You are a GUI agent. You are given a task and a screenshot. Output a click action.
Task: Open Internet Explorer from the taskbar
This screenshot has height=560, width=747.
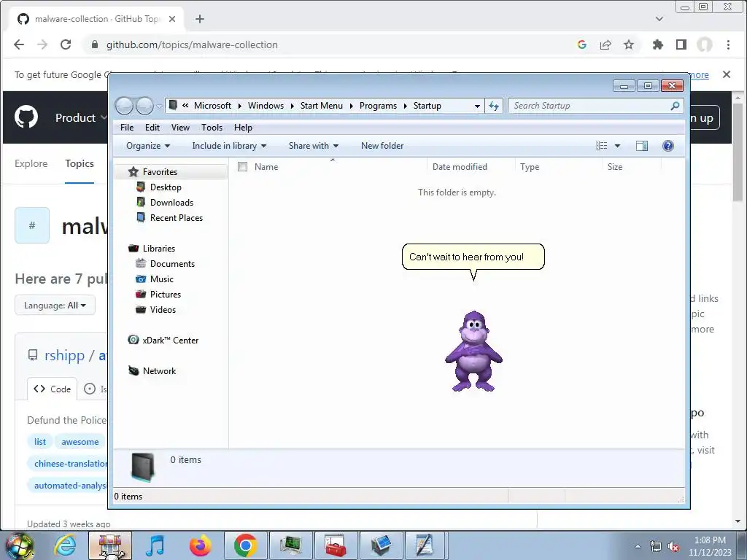[x=65, y=545]
